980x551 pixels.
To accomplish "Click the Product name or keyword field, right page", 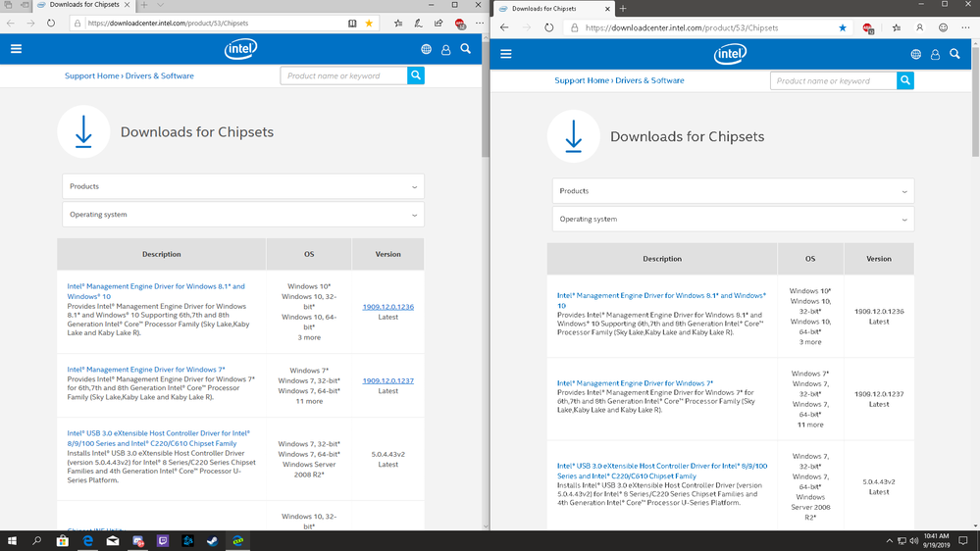I will click(834, 80).
